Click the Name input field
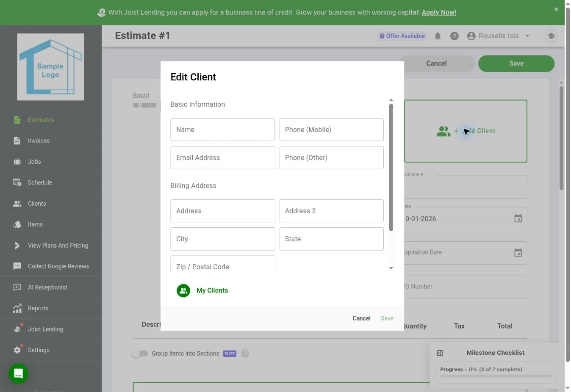Screen dimensions: 571x392 point(223,130)
